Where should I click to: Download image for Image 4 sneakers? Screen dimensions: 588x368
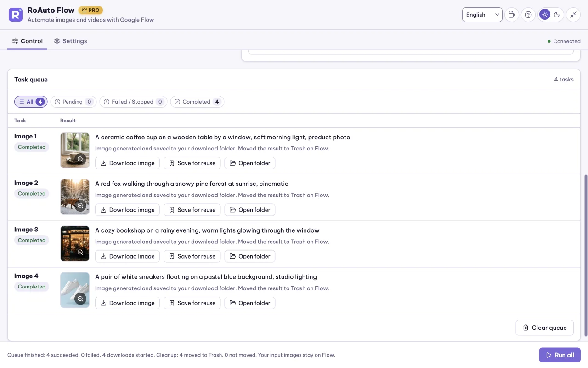point(128,303)
